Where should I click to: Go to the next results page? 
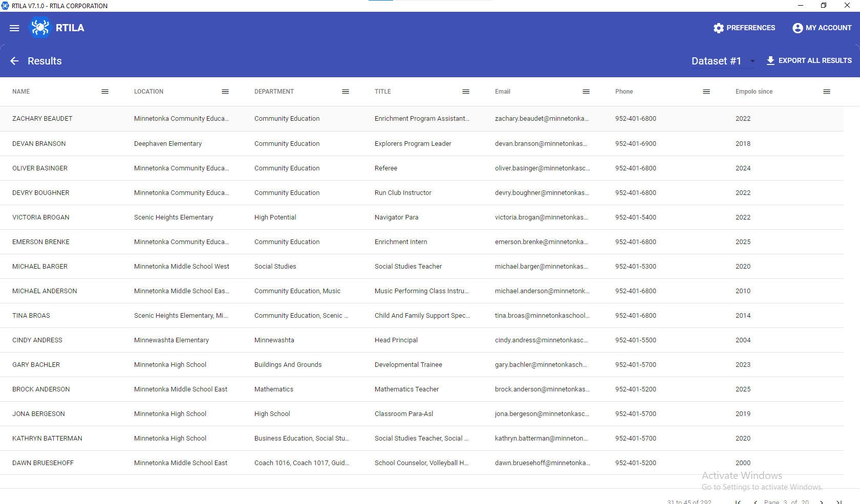(x=822, y=502)
